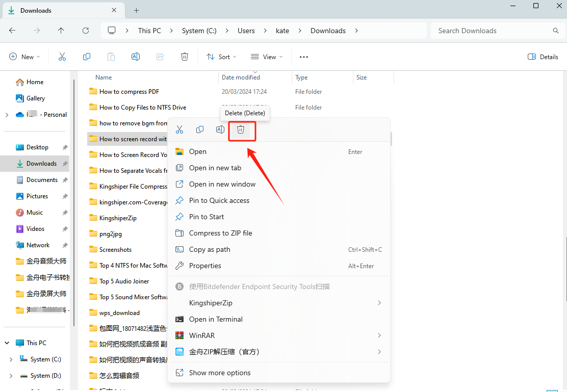This screenshot has width=567, height=392.
Task: Click the toolbar Delete trash icon
Action: pos(185,57)
